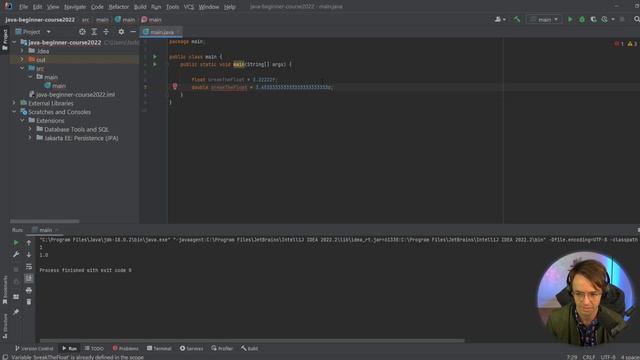Viewport: 640px width, 360px height.
Task: Open the Services tool window
Action: click(191, 349)
